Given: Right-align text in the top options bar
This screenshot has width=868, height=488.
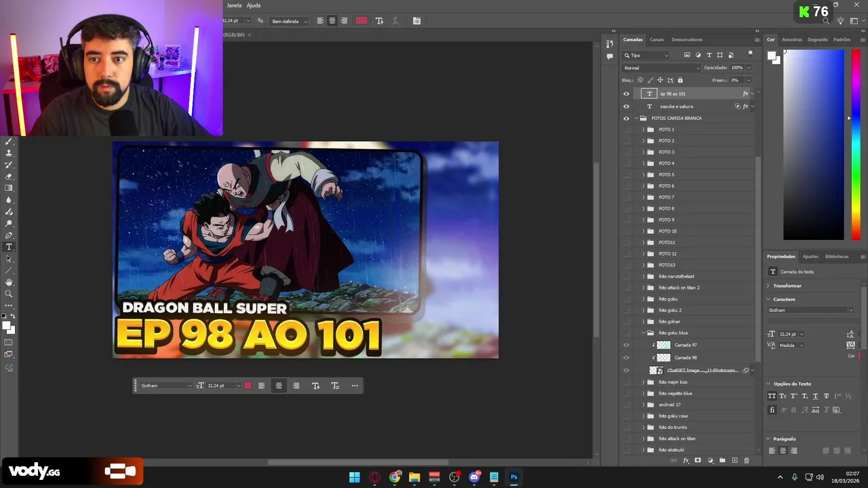Looking at the screenshot, I should pyautogui.click(x=344, y=21).
